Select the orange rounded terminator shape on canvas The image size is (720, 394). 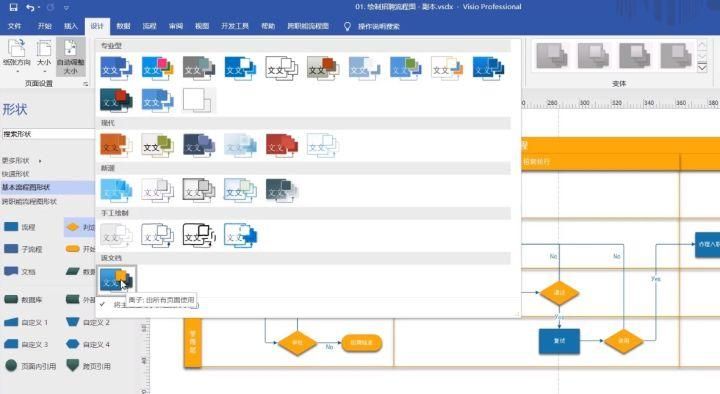point(361,343)
